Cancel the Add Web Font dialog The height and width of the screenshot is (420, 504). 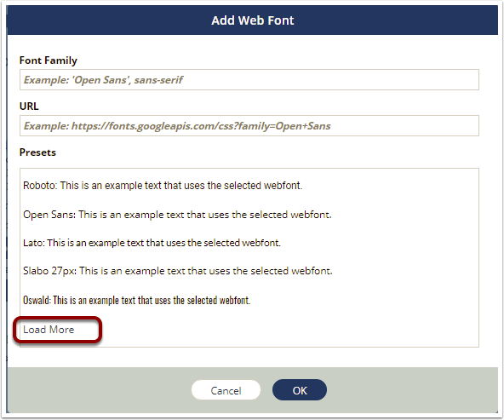pos(226,390)
